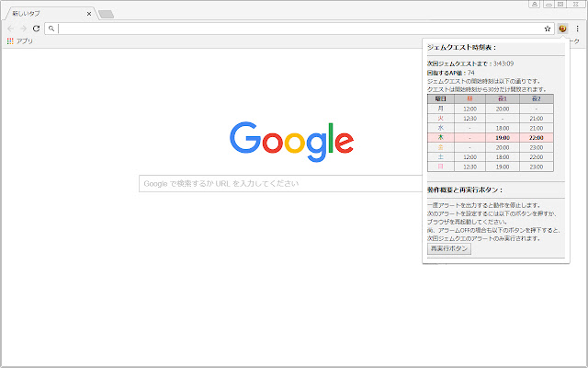Click bold 19:00 in the 木 row
588x368 pixels.
click(x=503, y=138)
